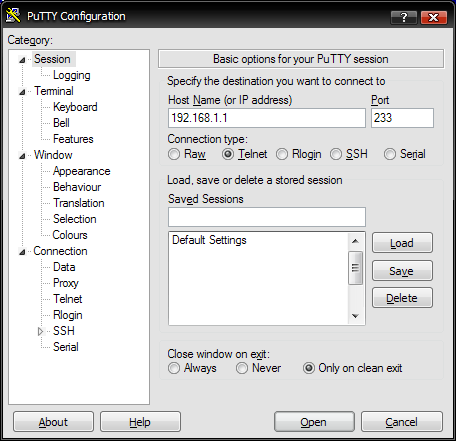This screenshot has height=441, width=456.
Task: Select the Session category
Action: click(52, 59)
